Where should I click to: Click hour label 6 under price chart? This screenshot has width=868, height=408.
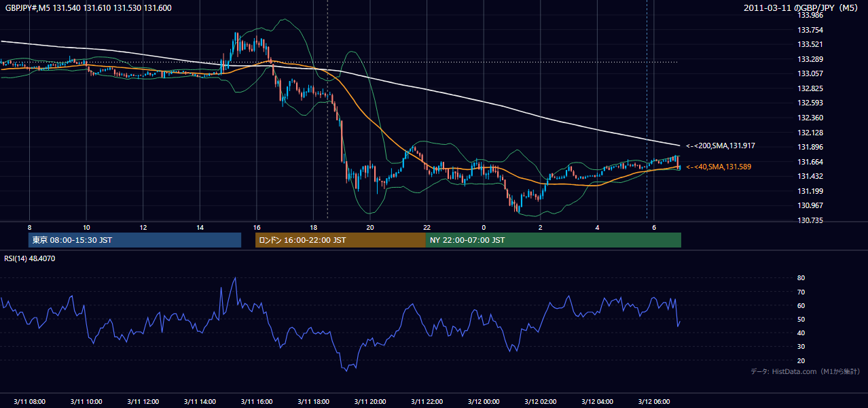654,227
